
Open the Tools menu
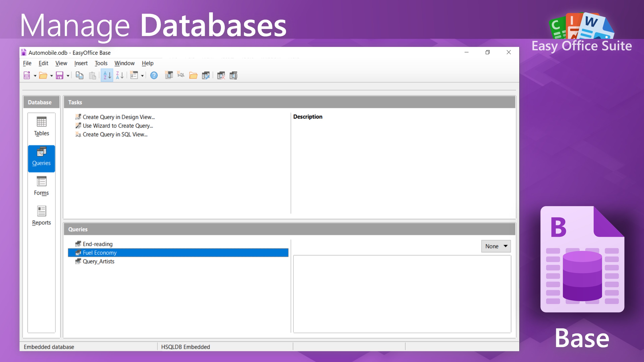click(101, 63)
